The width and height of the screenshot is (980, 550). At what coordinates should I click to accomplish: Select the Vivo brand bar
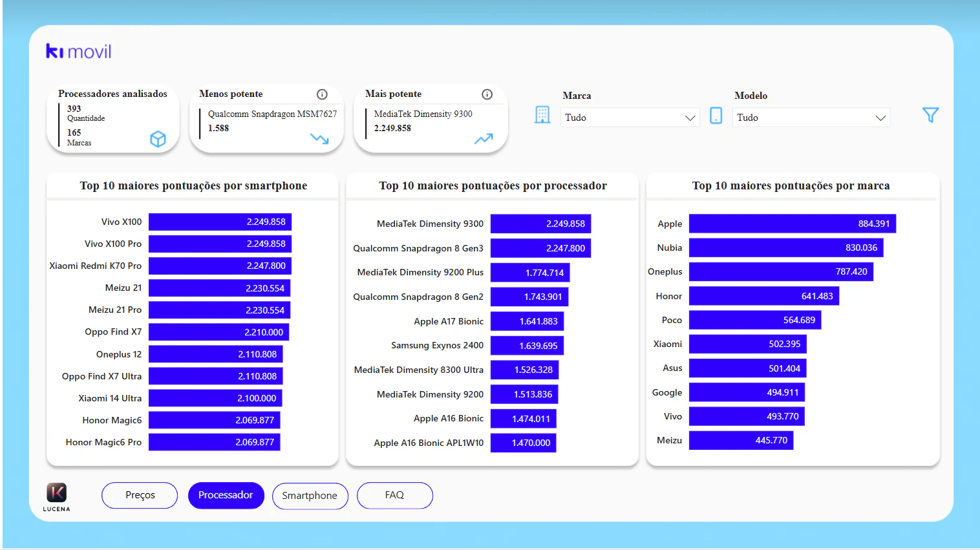click(x=747, y=416)
